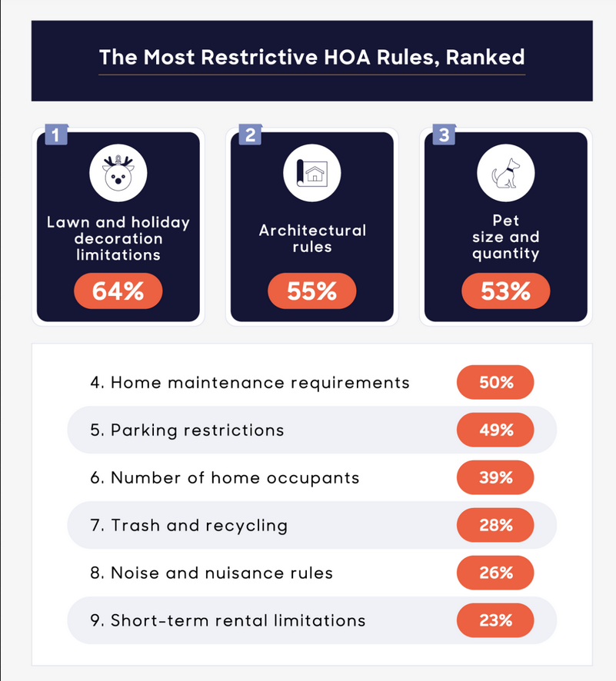Click the number 1 rank badge
Screen dimensions: 616x681
54,135
